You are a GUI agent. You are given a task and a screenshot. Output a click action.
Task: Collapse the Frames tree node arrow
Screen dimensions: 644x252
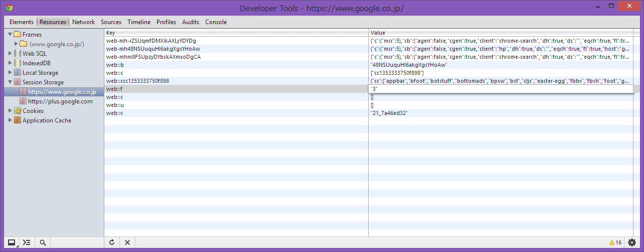pos(10,35)
